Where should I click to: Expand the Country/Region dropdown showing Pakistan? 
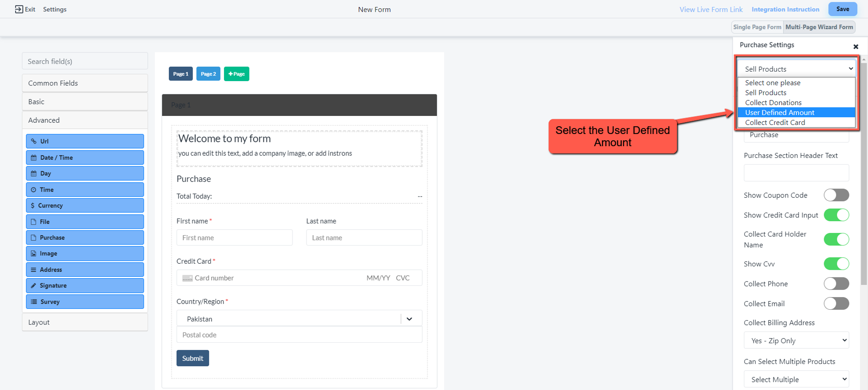409,319
